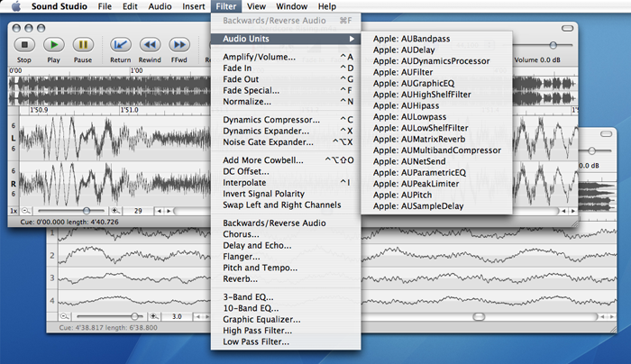631x364 pixels.
Task: Choose Noise Gate Expander...
Action: point(286,142)
